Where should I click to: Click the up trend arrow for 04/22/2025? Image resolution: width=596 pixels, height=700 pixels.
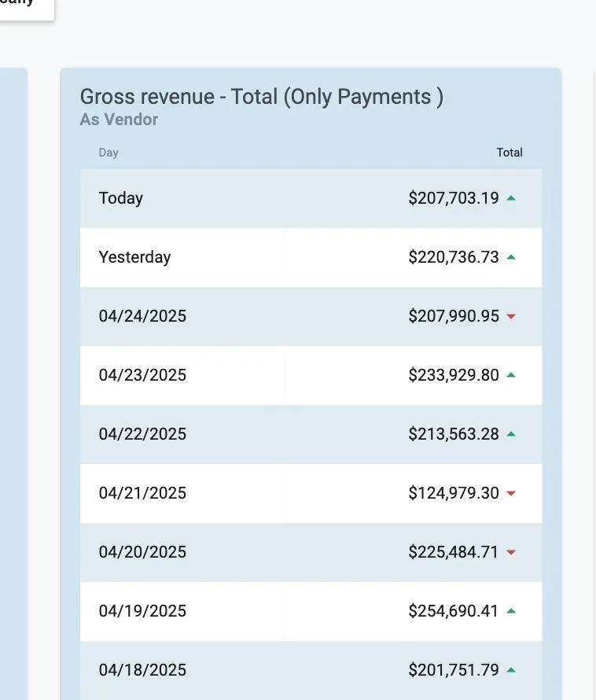[x=511, y=434]
